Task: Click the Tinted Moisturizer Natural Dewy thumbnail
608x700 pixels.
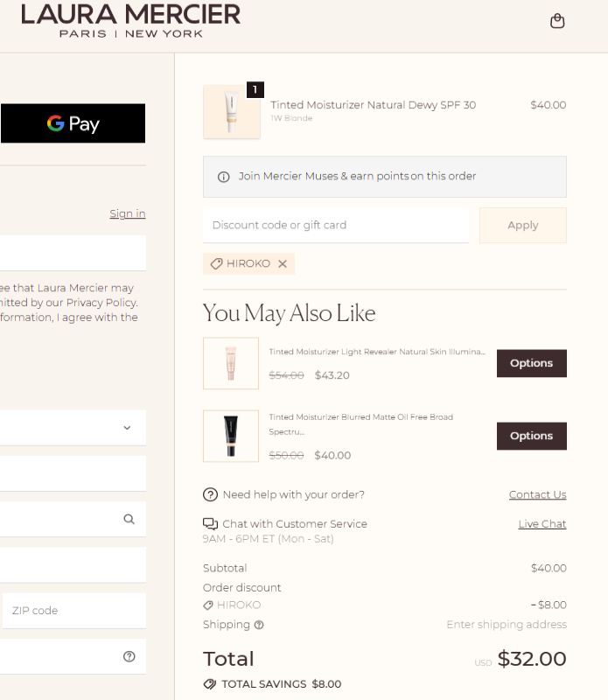Action: click(232, 112)
